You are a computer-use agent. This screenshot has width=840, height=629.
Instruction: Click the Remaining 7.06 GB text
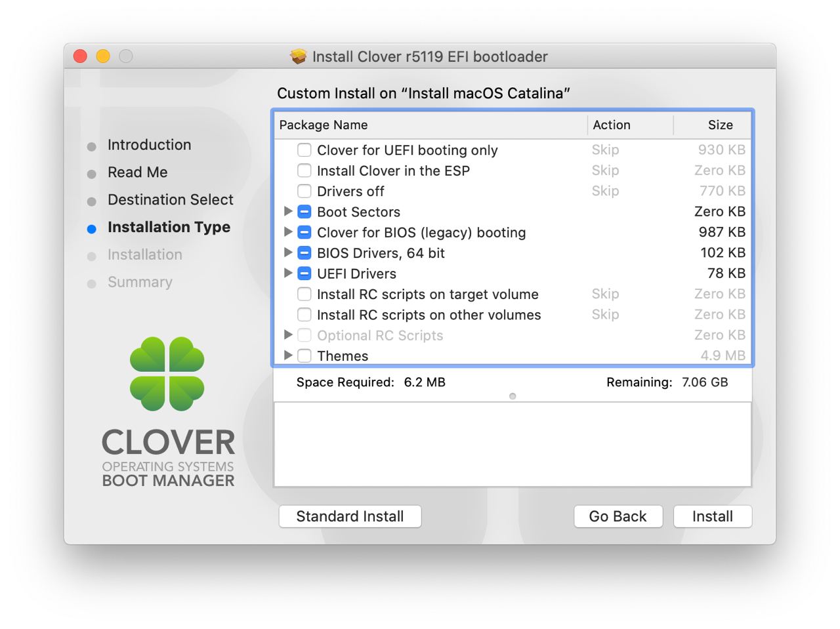pyautogui.click(x=667, y=382)
